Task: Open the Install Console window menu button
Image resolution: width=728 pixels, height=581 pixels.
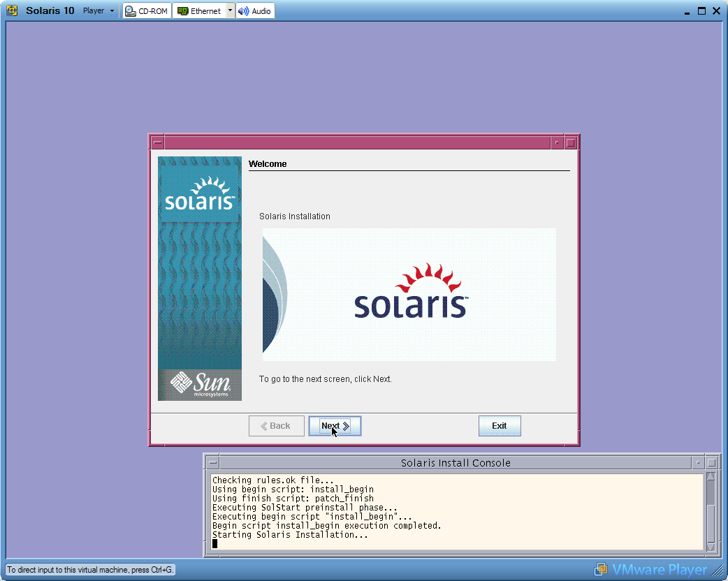Action: pyautogui.click(x=212, y=463)
